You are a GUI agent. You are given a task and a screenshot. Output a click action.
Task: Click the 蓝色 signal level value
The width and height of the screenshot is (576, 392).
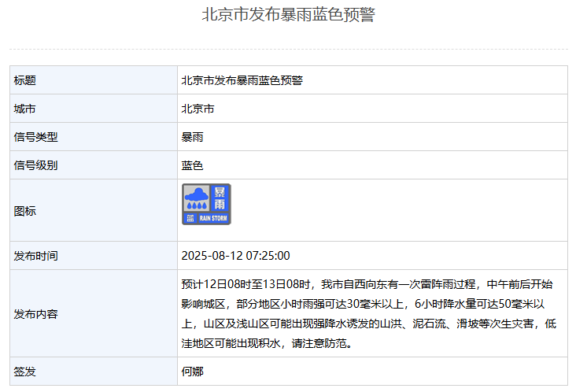192,165
